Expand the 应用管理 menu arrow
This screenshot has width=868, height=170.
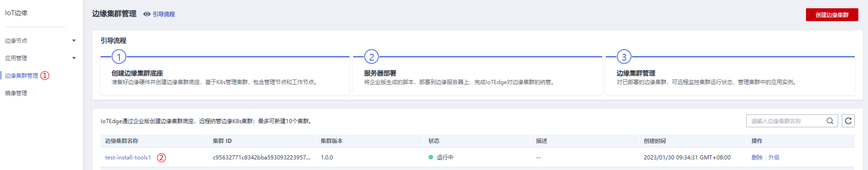pyautogui.click(x=74, y=58)
